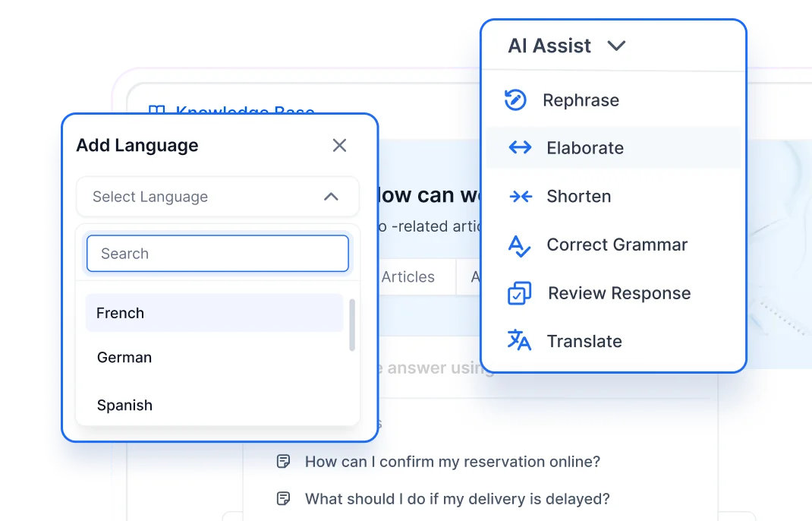Click the Translate icon
Viewport: 812px width, 521px height.
coord(518,340)
